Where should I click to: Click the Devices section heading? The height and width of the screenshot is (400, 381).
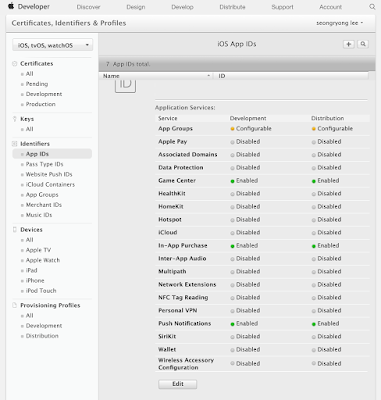click(31, 229)
